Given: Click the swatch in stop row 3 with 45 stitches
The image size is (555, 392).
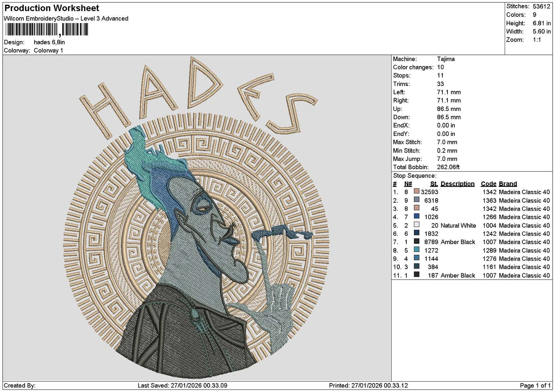Looking at the screenshot, I should click(x=416, y=208).
